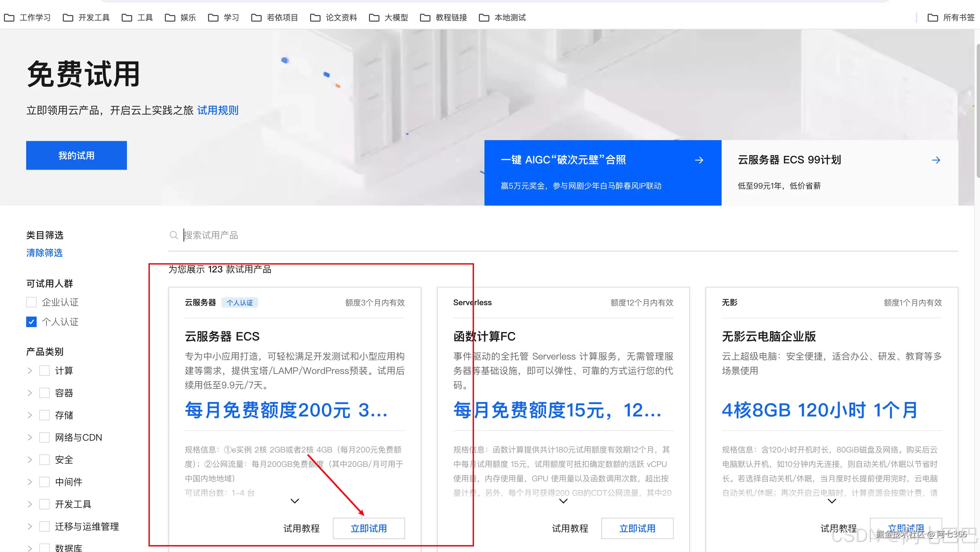980x552 pixels.
Task: Open the 开发工具 bookmark folder
Action: coord(94,17)
